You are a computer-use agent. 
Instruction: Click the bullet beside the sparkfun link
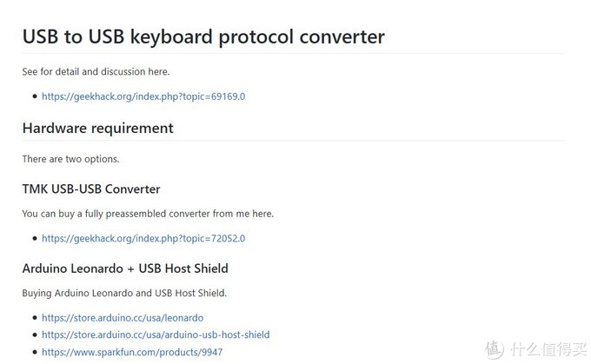coord(35,353)
